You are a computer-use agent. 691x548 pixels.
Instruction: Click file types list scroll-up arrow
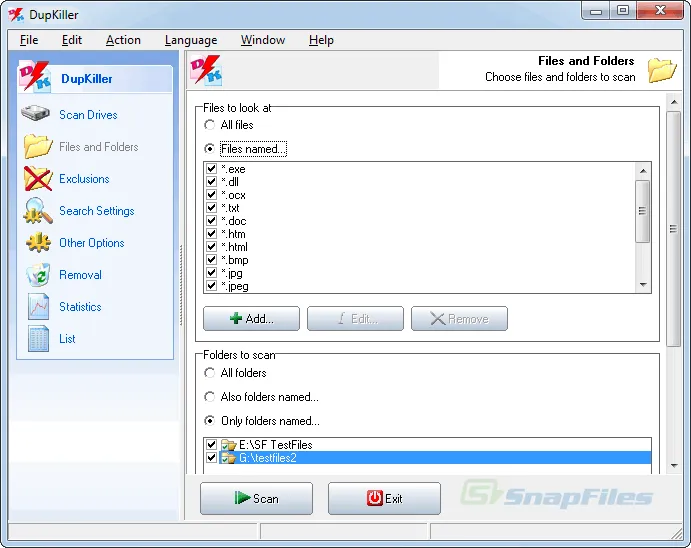pos(643,170)
